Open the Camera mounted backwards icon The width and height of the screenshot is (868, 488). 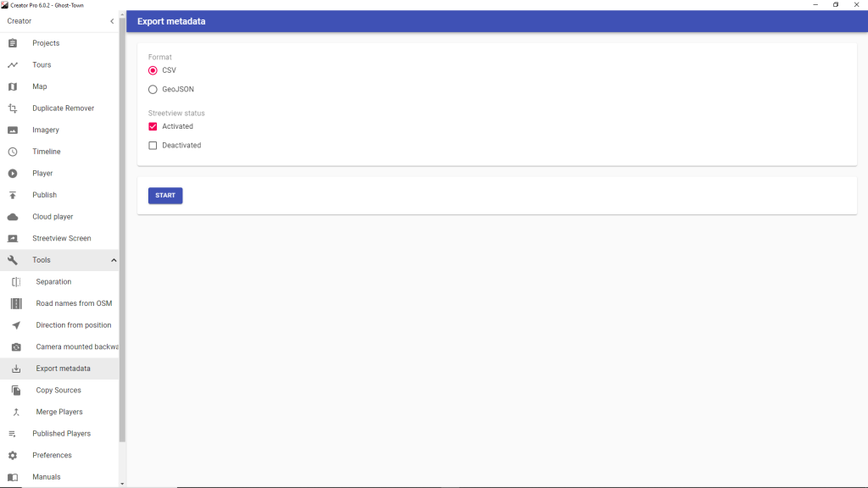[x=16, y=347]
